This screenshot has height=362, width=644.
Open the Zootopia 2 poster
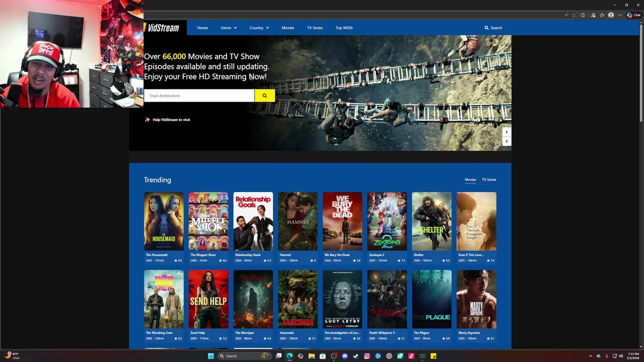pyautogui.click(x=387, y=221)
